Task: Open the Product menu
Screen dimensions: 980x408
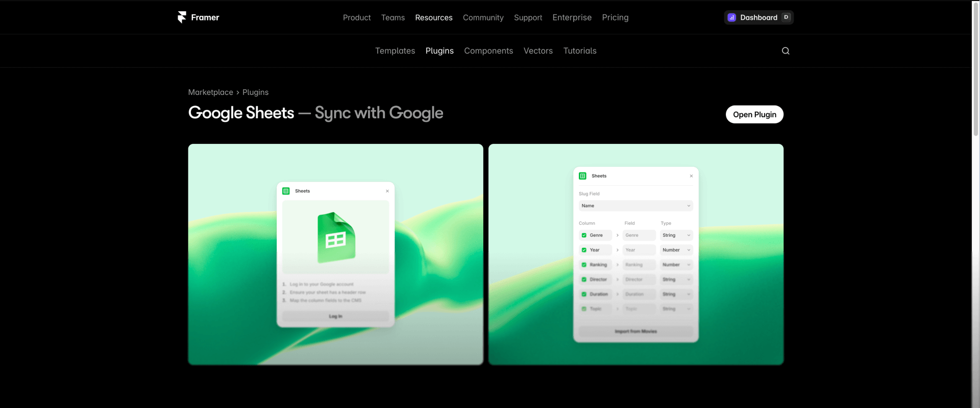Action: pyautogui.click(x=357, y=18)
